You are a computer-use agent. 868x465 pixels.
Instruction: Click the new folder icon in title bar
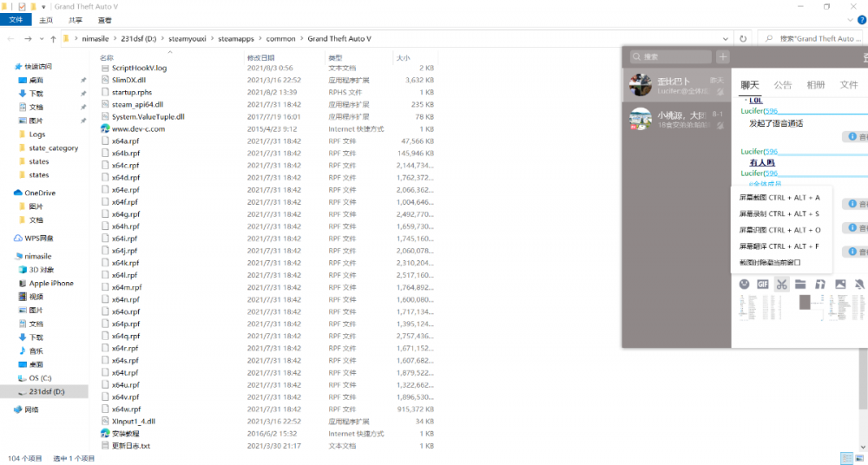33,7
